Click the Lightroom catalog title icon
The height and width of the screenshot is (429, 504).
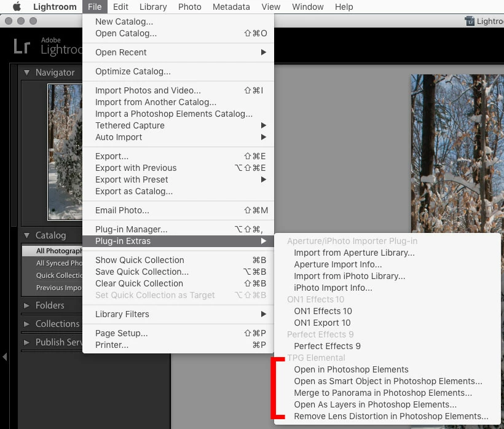pos(470,22)
